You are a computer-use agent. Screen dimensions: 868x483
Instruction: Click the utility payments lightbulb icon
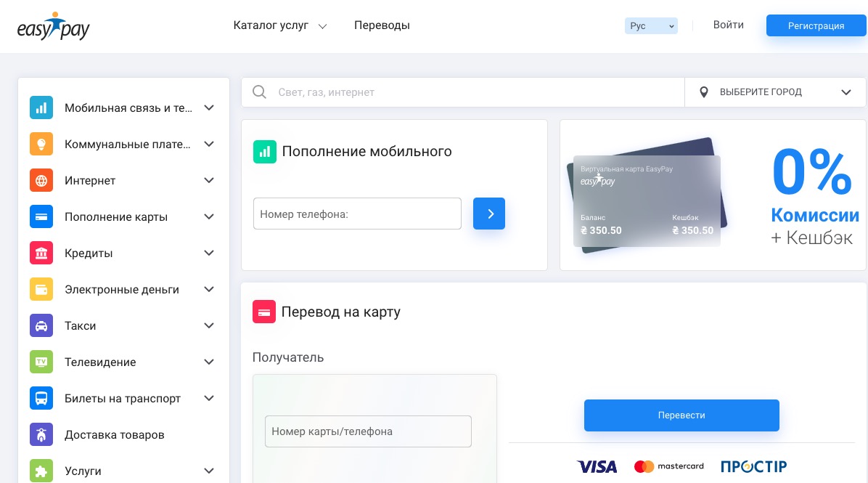[41, 144]
